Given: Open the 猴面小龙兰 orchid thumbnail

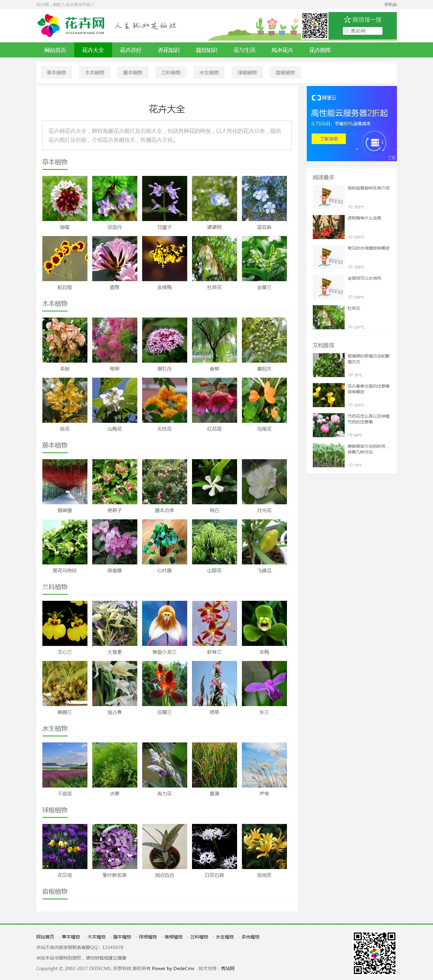Looking at the screenshot, I should [x=165, y=623].
